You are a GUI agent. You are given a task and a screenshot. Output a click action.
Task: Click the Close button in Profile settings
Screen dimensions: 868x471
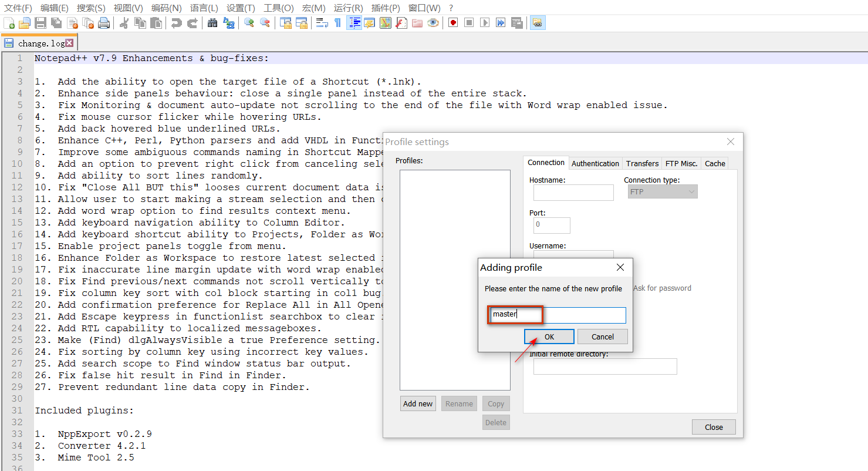[x=714, y=427]
